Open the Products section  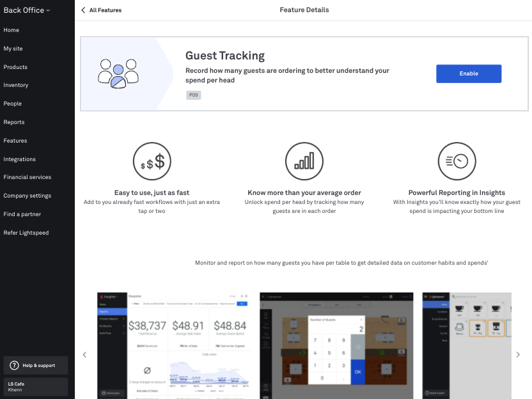click(x=15, y=67)
